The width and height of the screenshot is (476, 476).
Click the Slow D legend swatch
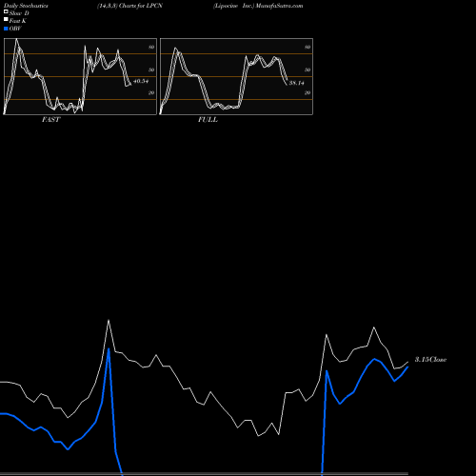click(x=6, y=12)
